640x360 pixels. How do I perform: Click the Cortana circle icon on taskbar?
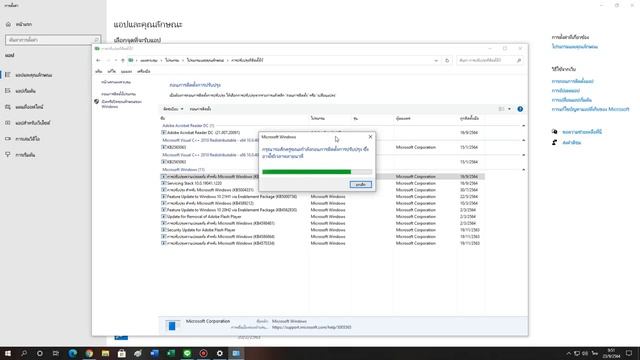pyautogui.click(x=40, y=353)
